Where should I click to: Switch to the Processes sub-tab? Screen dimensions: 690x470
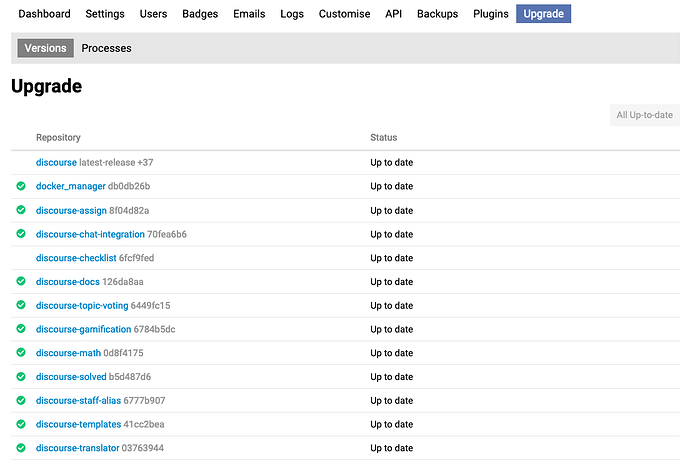pos(106,48)
